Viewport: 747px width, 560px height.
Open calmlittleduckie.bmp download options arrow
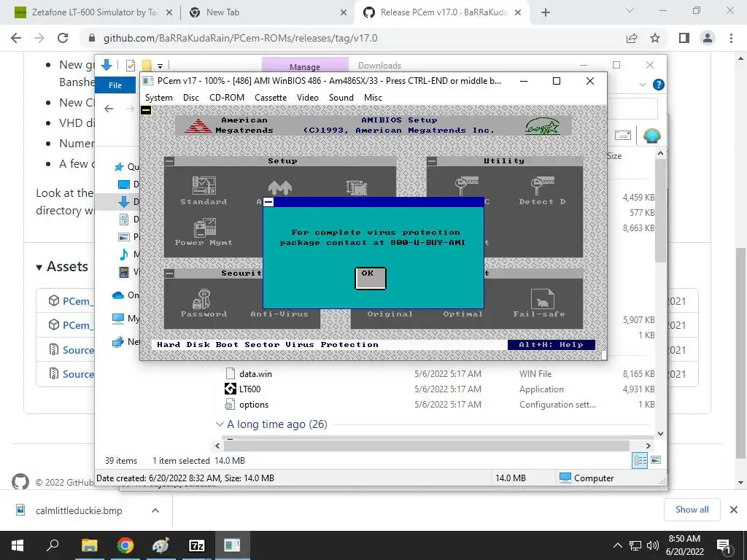pos(155,510)
